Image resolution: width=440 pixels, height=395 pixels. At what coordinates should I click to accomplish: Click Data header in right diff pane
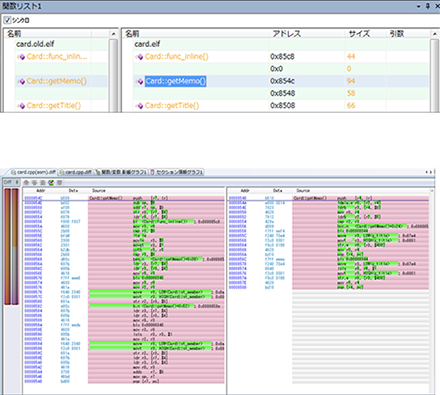point(278,191)
